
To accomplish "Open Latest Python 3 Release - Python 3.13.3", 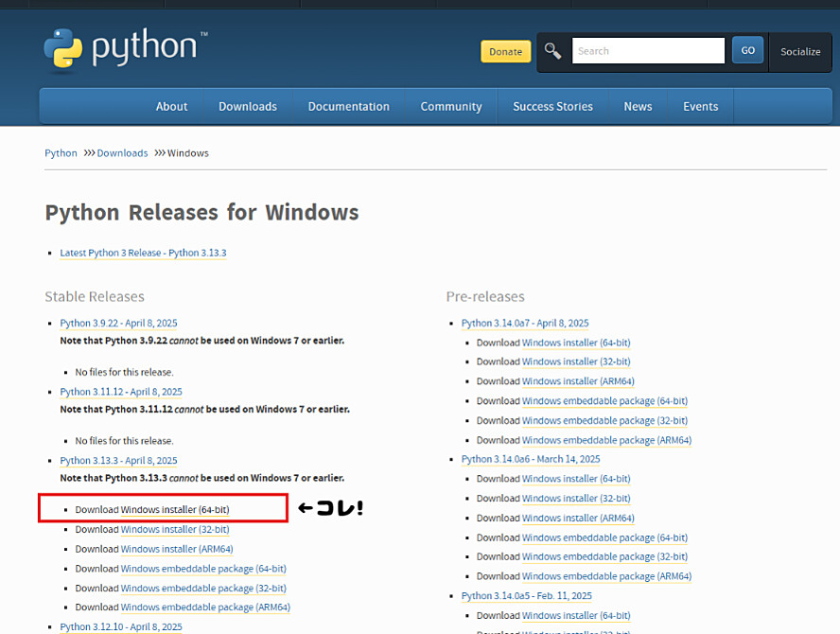I will tap(143, 253).
